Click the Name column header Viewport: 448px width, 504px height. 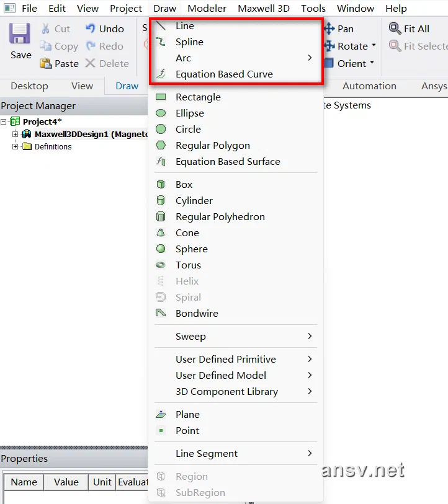click(x=24, y=482)
